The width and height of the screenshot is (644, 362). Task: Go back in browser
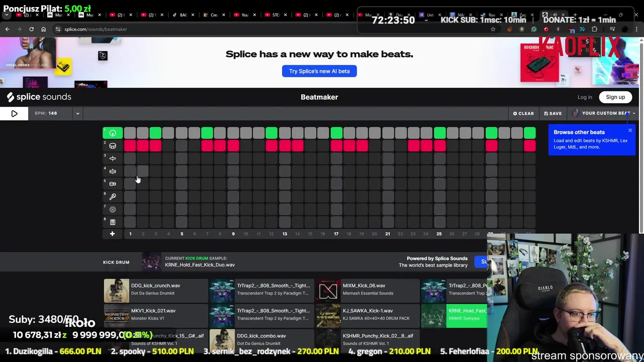[x=7, y=29]
